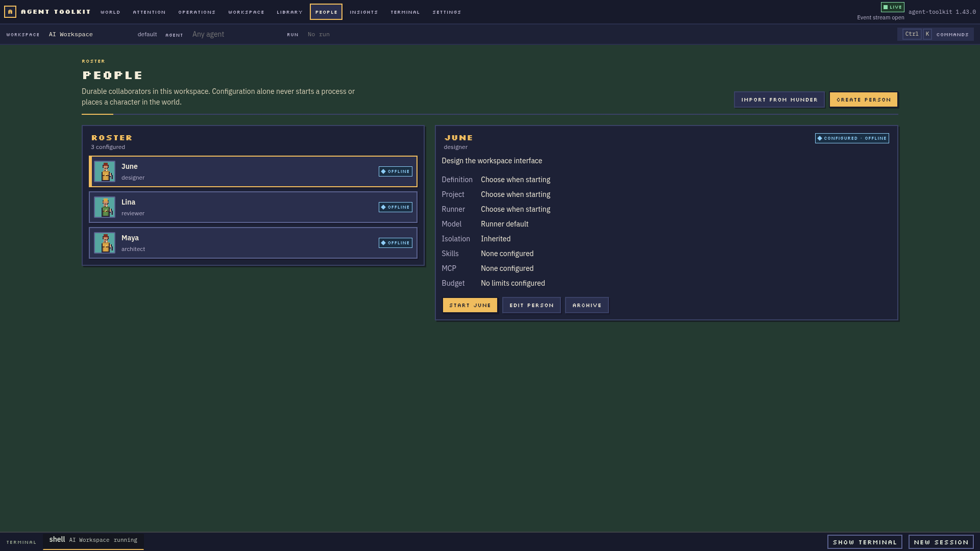Click the PEOPLE page heading
This screenshot has width=980, height=551.
(112, 76)
